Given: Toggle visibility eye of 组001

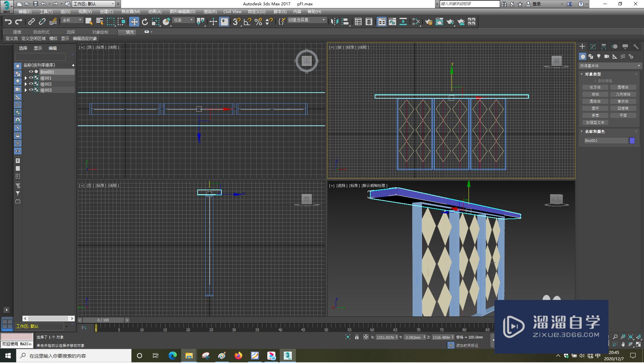Looking at the screenshot, I should click(x=31, y=78).
